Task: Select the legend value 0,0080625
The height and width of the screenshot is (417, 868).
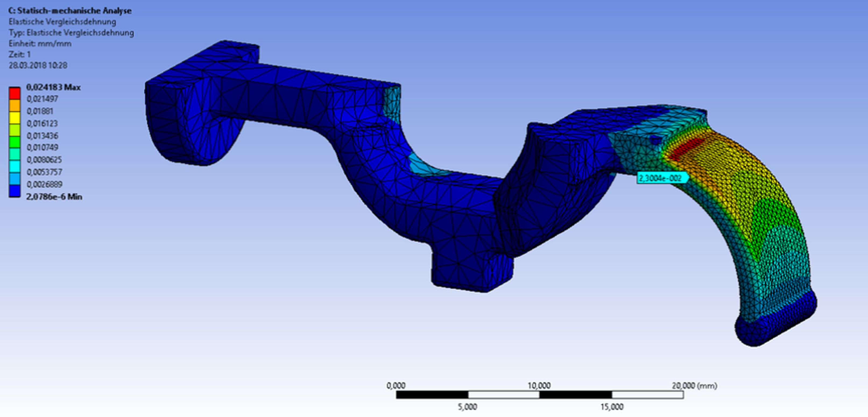Action: (x=44, y=160)
